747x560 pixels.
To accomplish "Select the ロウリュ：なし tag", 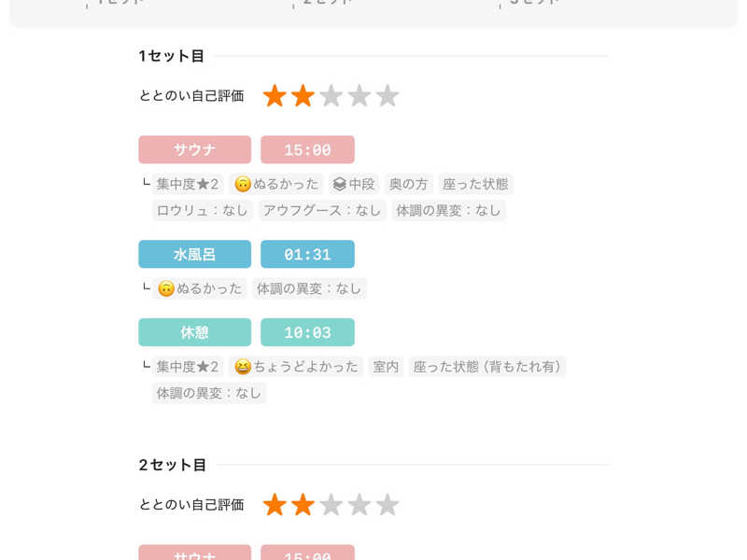I will (203, 210).
